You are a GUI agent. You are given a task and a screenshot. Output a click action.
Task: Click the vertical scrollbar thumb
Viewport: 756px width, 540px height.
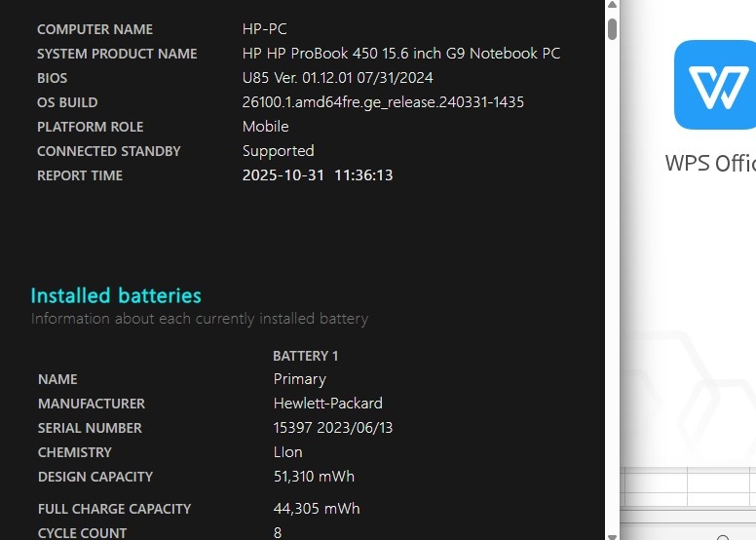[613, 29]
